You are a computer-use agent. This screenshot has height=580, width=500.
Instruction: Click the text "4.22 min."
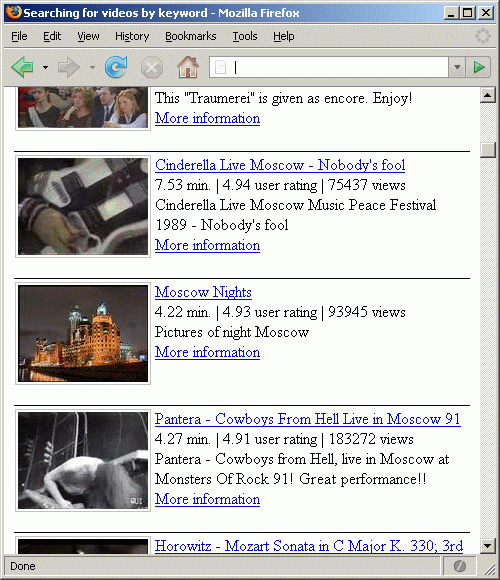[x=183, y=312]
